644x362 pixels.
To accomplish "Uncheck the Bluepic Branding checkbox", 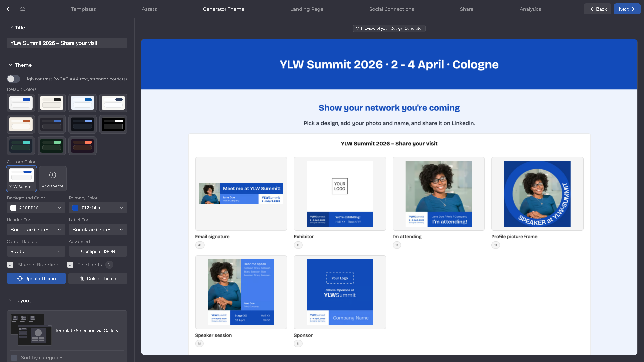I will coord(10,265).
